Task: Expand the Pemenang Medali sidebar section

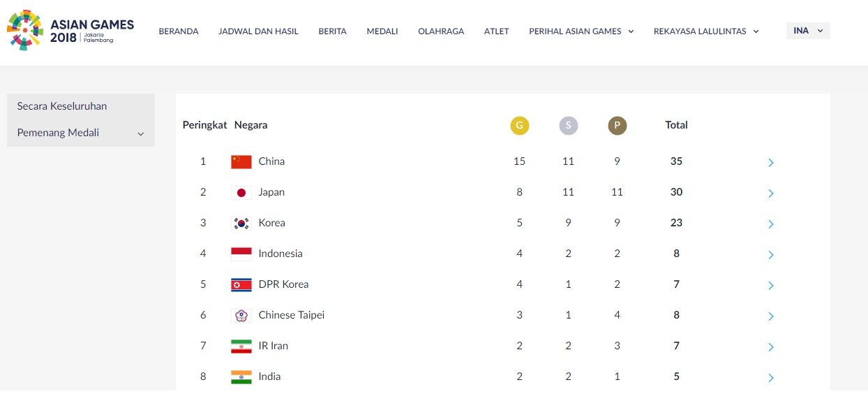Action: pos(81,133)
